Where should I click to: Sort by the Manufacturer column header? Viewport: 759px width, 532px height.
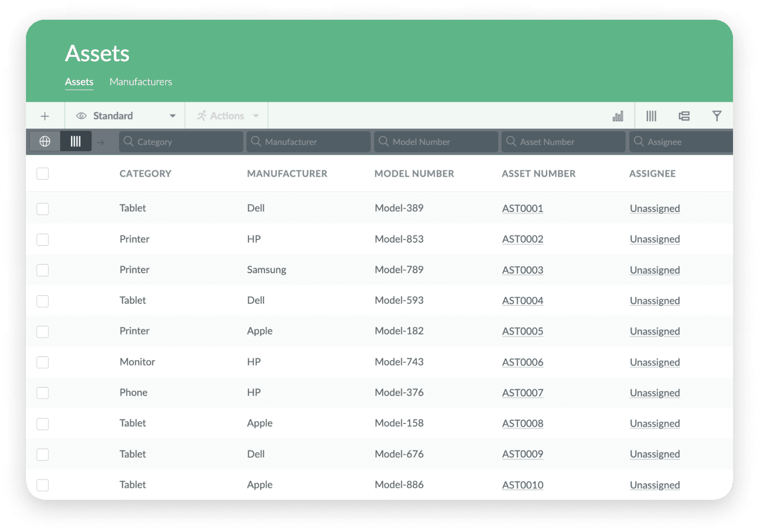(x=287, y=174)
